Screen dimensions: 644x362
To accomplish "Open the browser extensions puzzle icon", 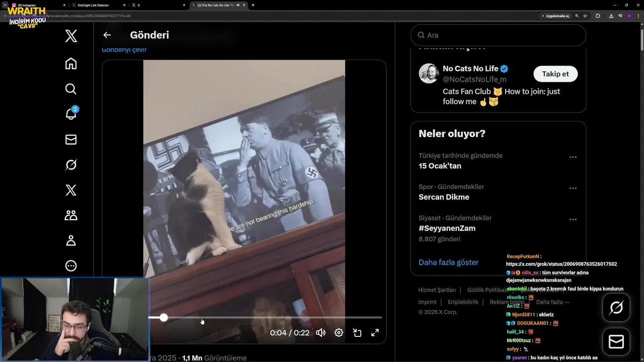I will point(598,16).
